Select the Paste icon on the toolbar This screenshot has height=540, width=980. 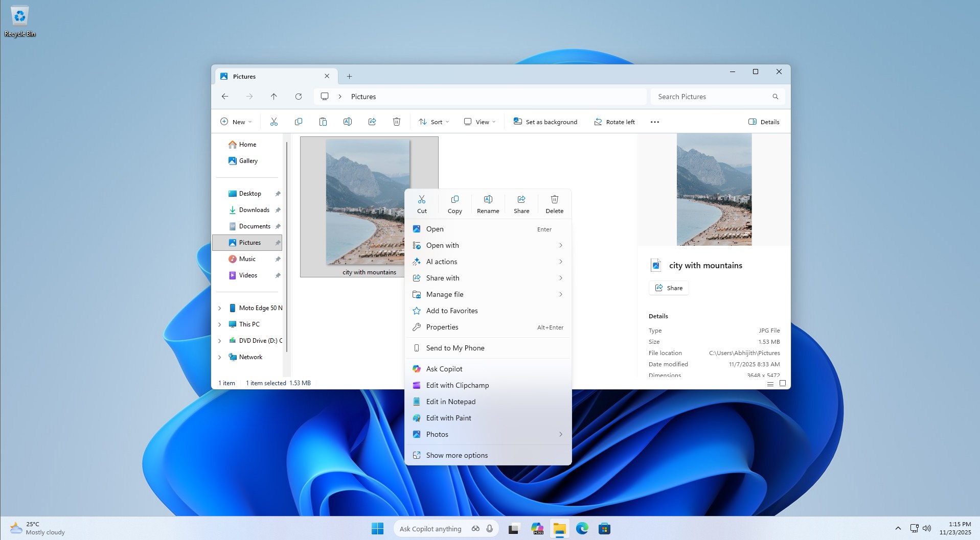pyautogui.click(x=323, y=122)
